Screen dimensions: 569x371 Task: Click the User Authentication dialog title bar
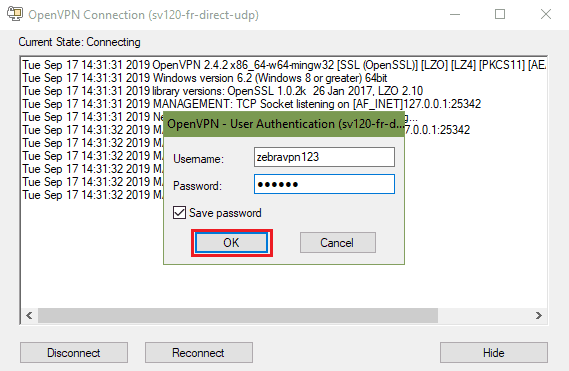point(284,124)
